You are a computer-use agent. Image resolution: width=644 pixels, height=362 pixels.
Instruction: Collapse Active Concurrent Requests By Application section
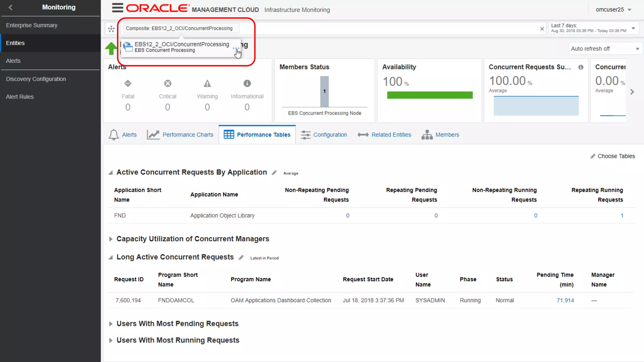click(x=111, y=173)
